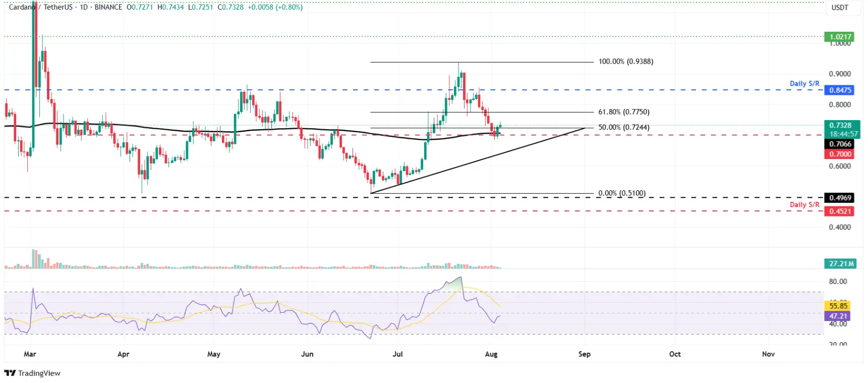Click the 0.00% (0.5100) Fibonacci label
Screen dimensions: 868x383
point(622,193)
